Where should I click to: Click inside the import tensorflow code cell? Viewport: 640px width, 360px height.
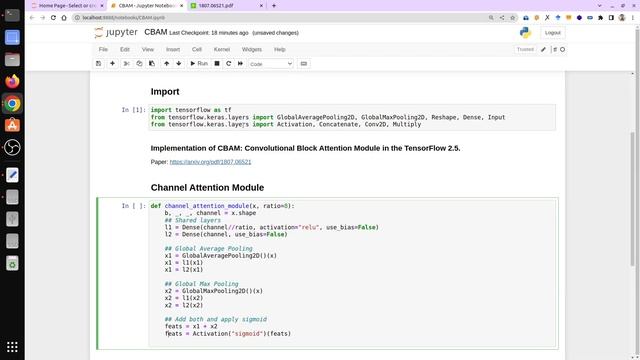[352, 117]
